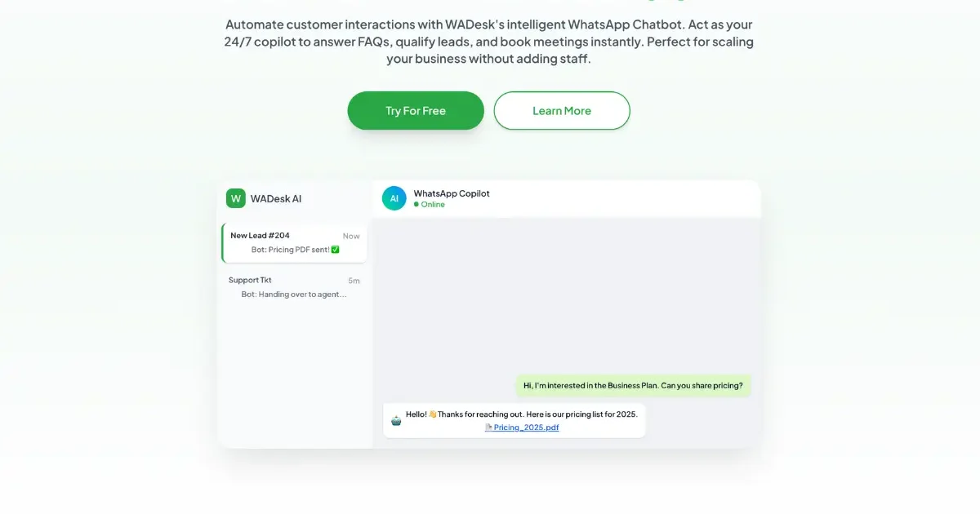Select the New Lead #204 conversation
Screen dimensions: 980x514
coord(294,243)
